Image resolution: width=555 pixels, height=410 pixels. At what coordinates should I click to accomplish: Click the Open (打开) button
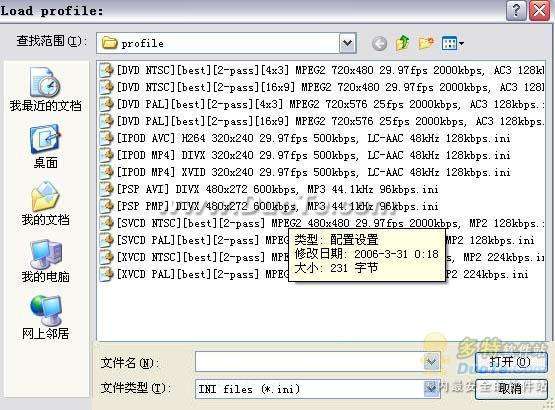point(511,362)
